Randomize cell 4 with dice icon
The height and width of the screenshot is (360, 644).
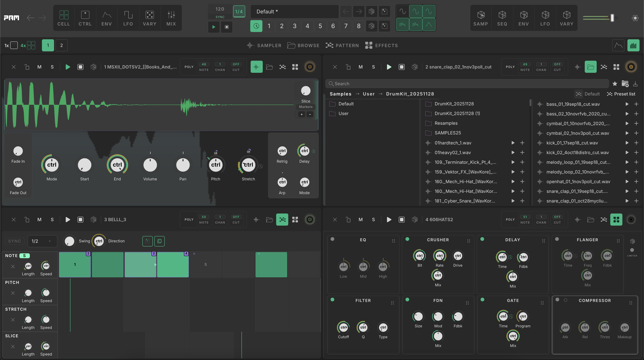pyautogui.click(x=414, y=220)
